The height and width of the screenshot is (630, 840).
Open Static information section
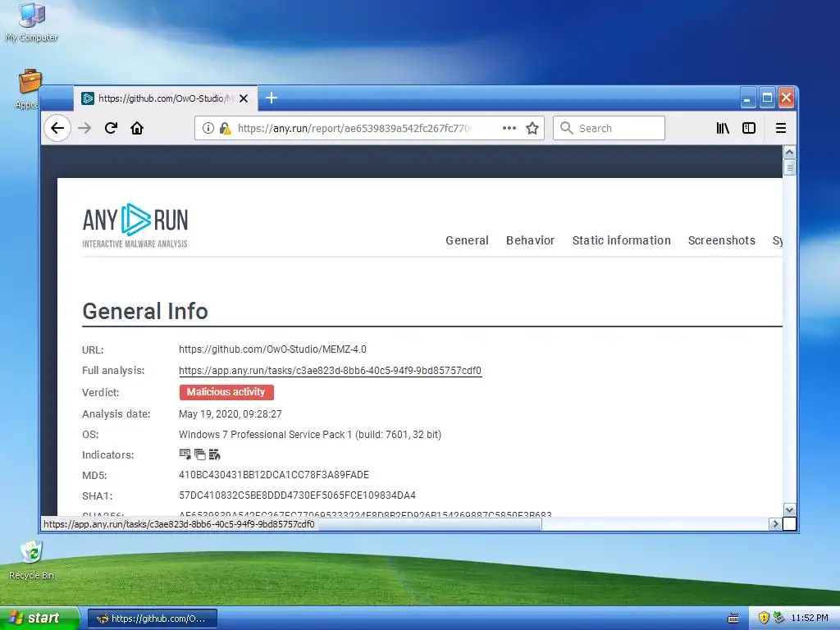pos(622,240)
